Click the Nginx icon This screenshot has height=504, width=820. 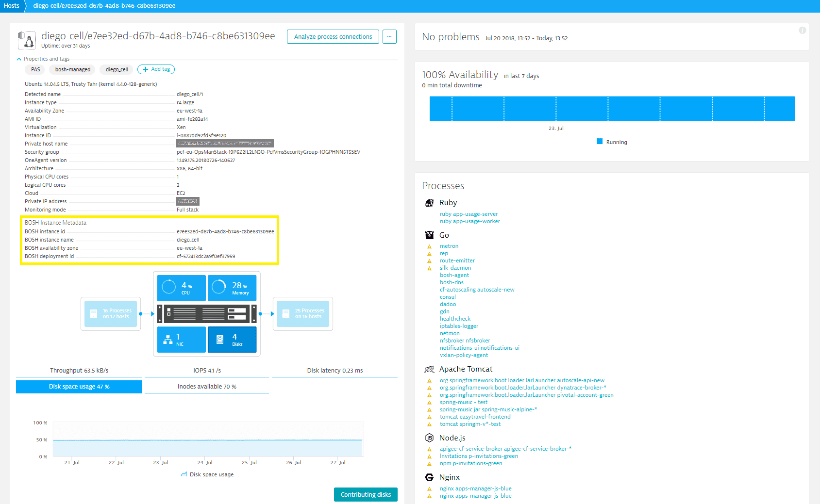tap(429, 477)
